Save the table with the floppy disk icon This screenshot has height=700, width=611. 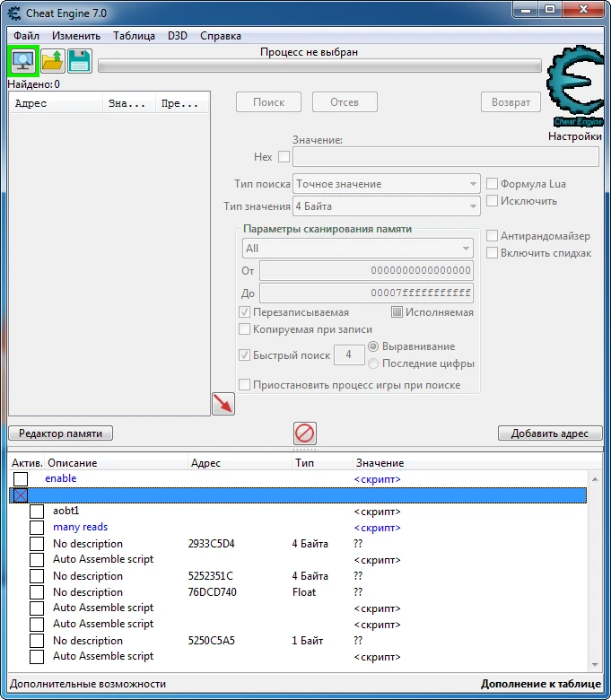tap(80, 61)
